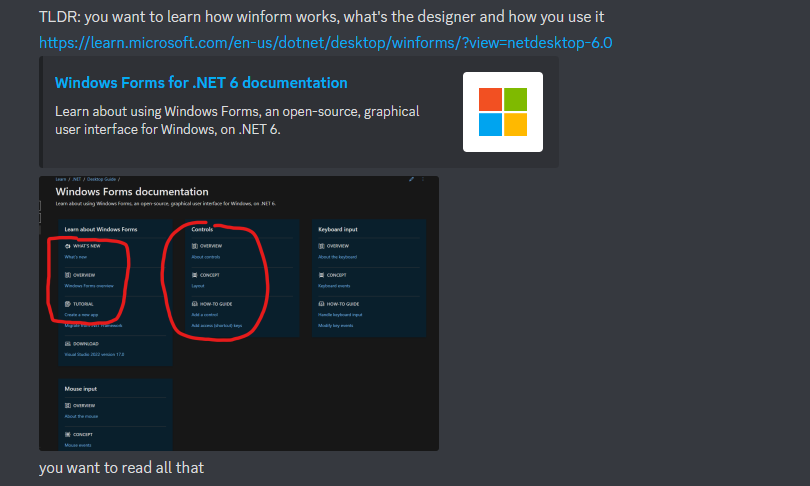Click the DOWNLOAD icon in the screenshot
Screen dimensions: 810x486
68,343
